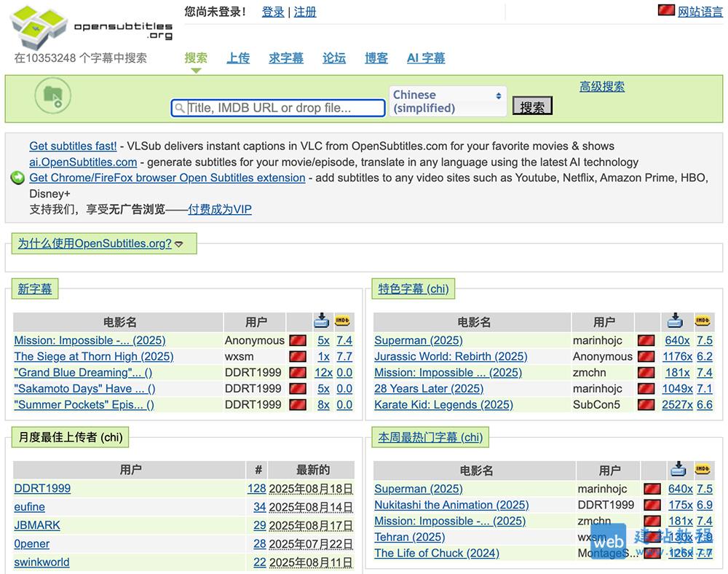This screenshot has width=728, height=574.
Task: Go to the 求字幕 request tab
Action: click(286, 58)
